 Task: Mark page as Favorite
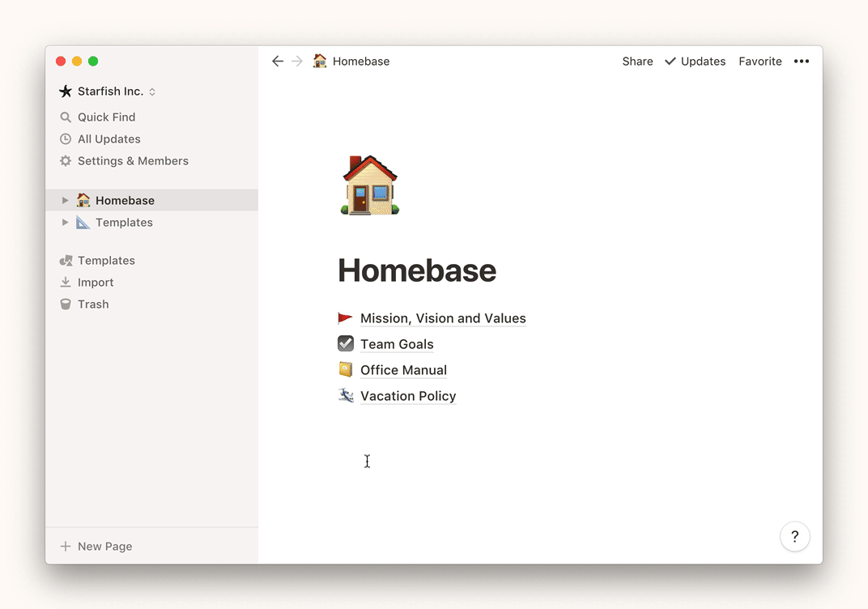(759, 62)
